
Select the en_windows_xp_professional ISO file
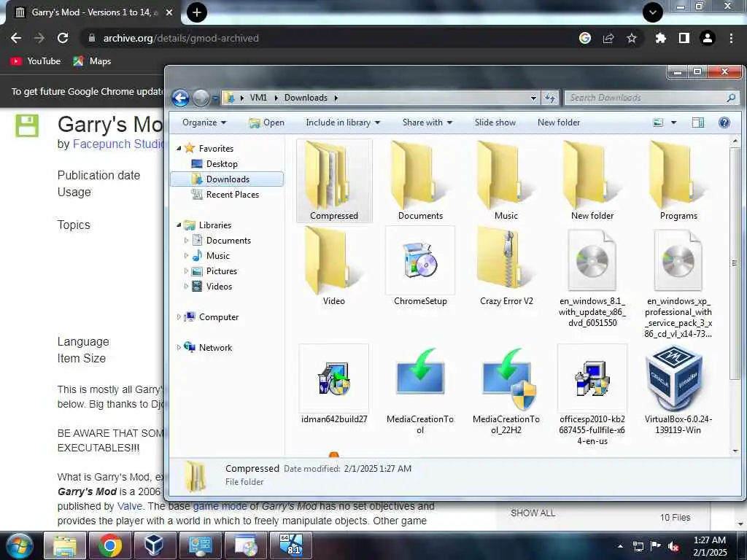coord(678,284)
